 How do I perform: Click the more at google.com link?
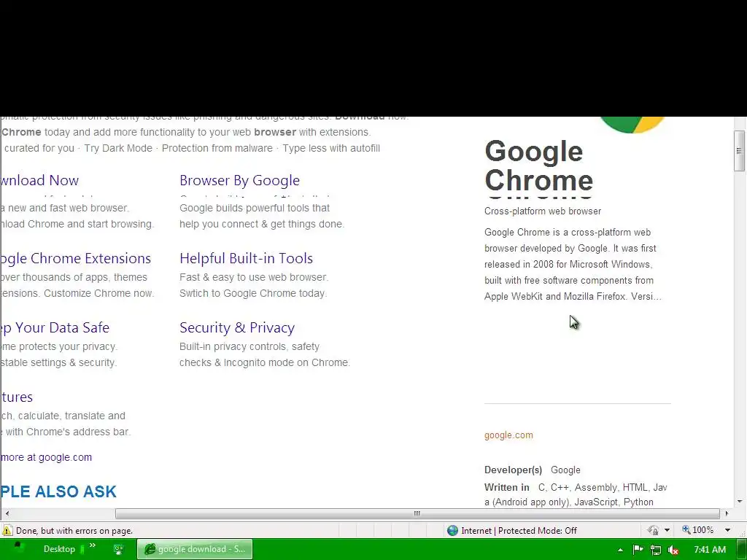tap(46, 457)
